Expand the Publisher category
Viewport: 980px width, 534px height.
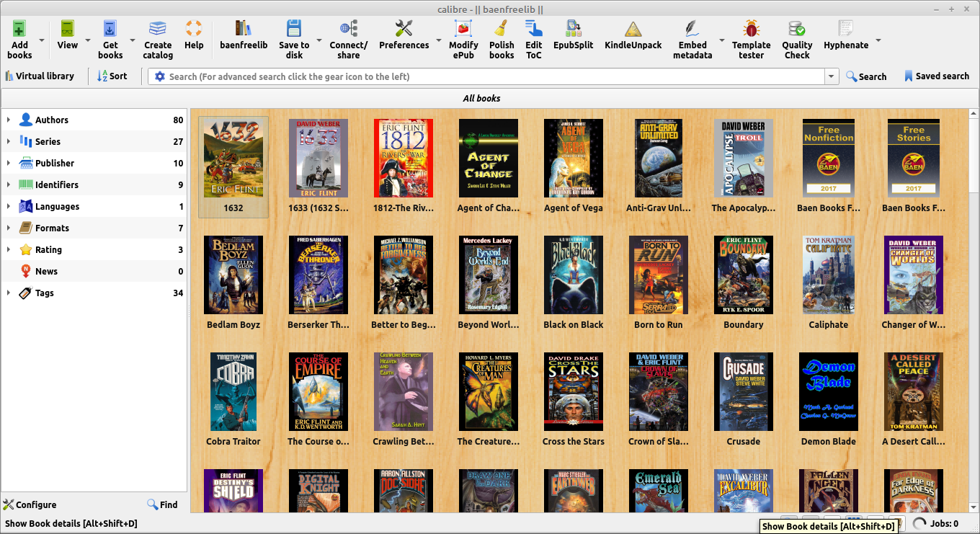pos(9,163)
